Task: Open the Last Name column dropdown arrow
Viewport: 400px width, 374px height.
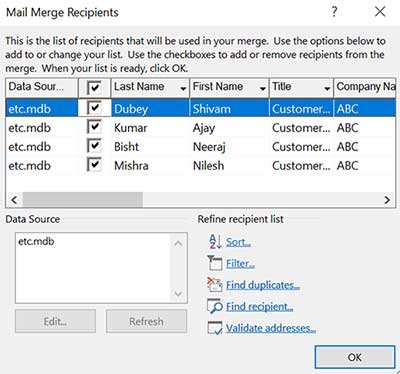Action: point(183,89)
